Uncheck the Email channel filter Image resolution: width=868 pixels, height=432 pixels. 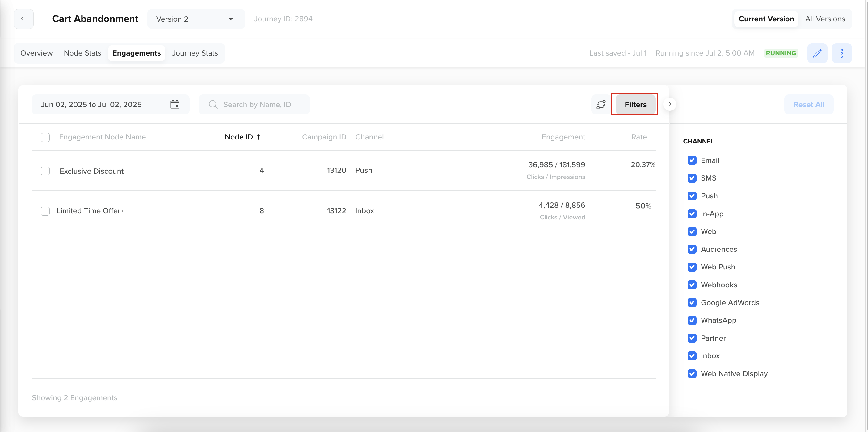tap(693, 160)
